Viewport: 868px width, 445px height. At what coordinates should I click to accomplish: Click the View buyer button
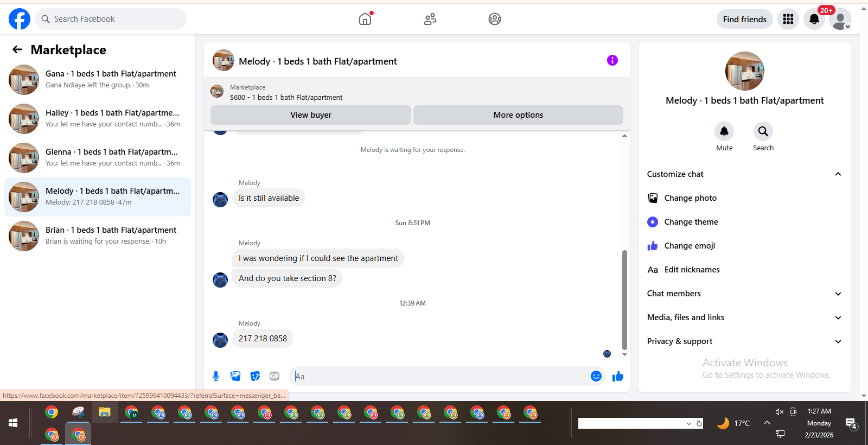pos(311,115)
